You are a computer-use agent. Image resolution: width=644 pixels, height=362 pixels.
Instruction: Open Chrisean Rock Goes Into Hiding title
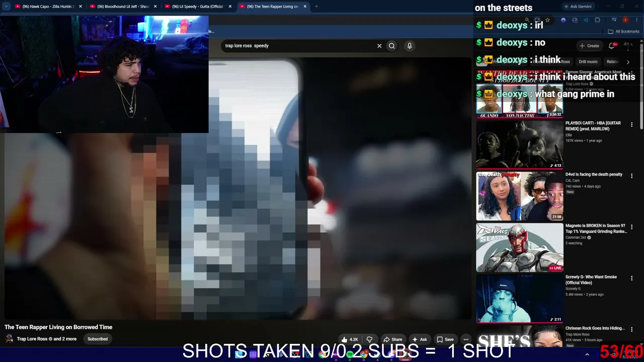pos(595,328)
